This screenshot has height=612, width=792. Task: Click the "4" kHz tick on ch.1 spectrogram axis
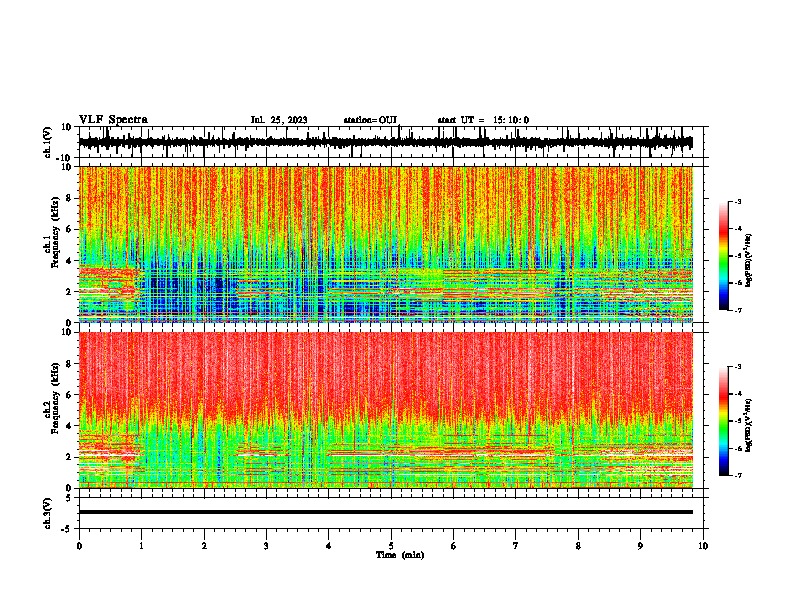point(69,261)
